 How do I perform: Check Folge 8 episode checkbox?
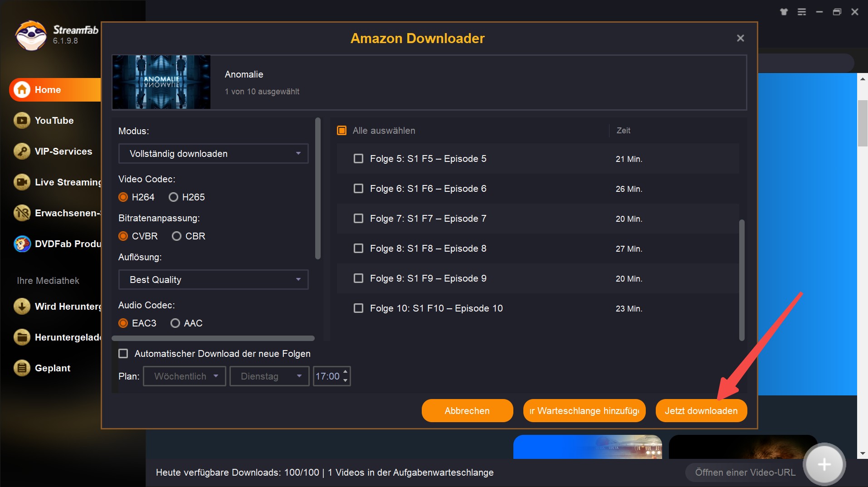coord(358,248)
